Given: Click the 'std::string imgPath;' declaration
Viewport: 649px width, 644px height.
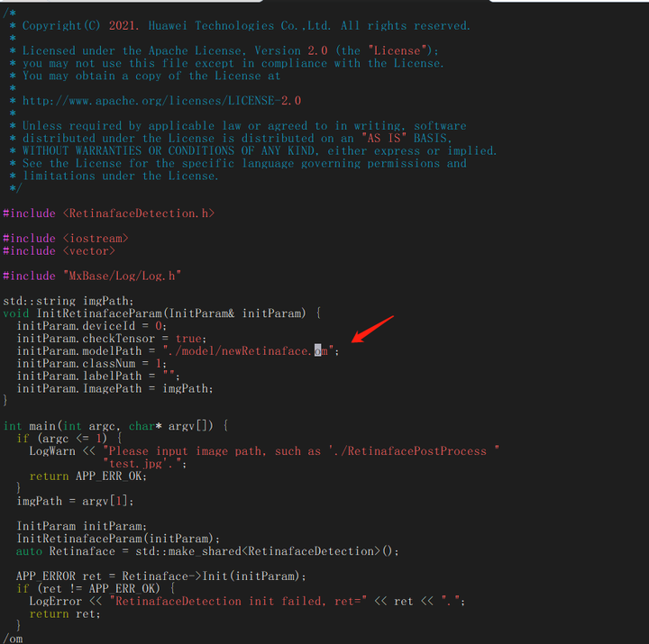Looking at the screenshot, I should tap(69, 301).
